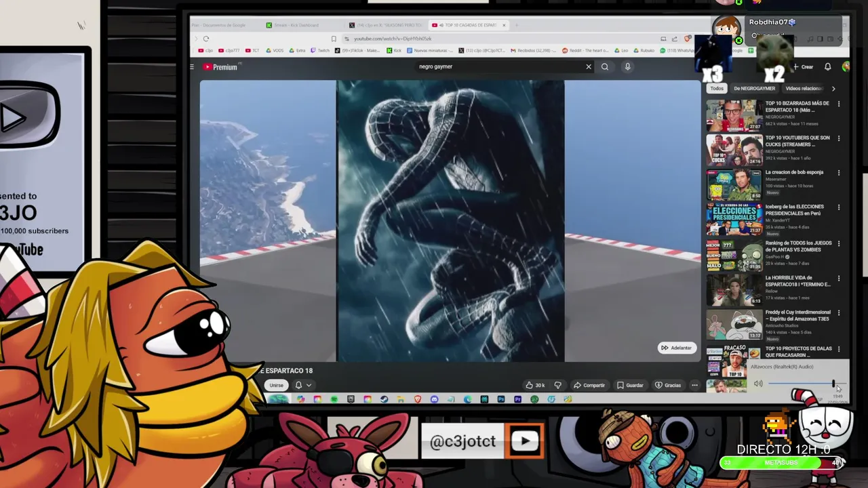
Task: Select the 'De NEGROGAYMER' filter chip
Action: pos(754,88)
